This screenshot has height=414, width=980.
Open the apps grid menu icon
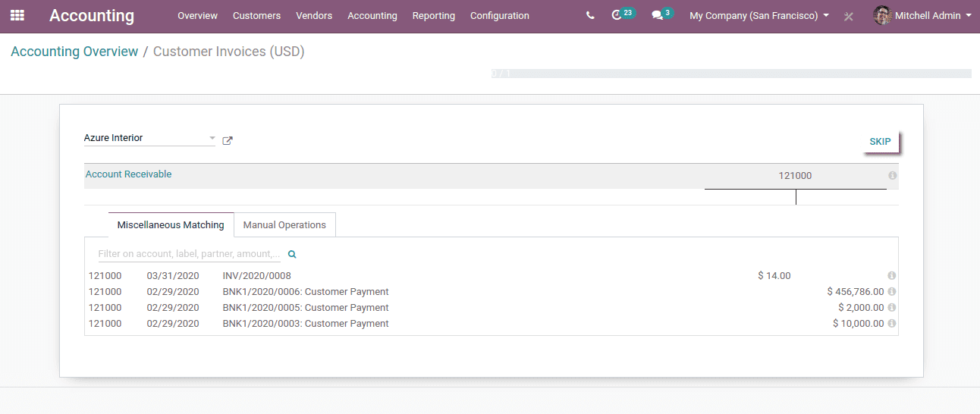click(x=17, y=15)
